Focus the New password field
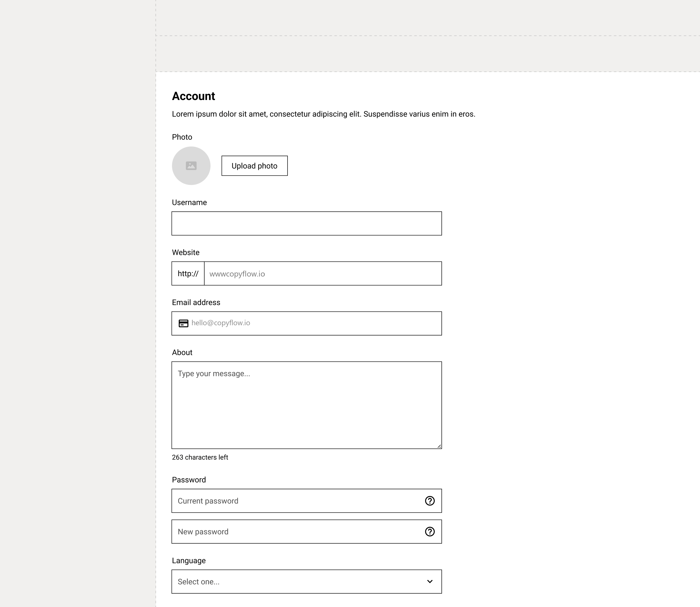The image size is (700, 607). tap(306, 531)
